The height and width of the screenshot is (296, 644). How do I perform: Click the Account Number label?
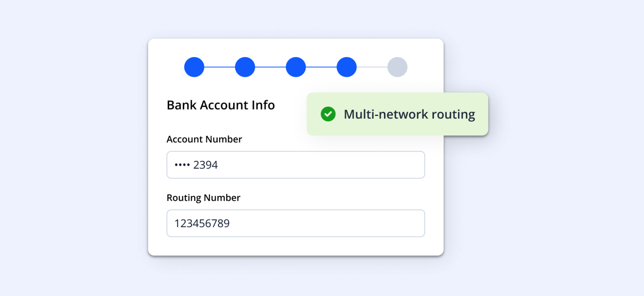click(x=204, y=139)
